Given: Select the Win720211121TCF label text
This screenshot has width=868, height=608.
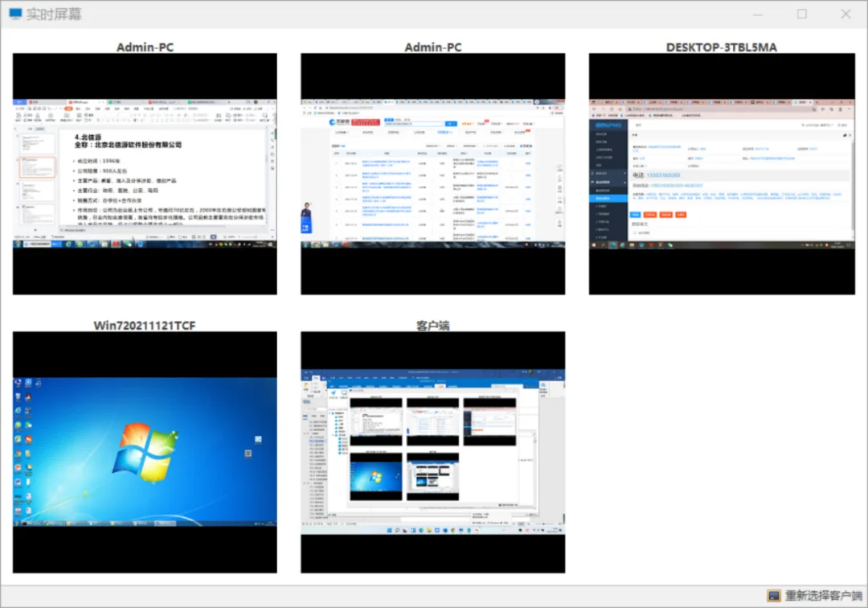Looking at the screenshot, I should (x=145, y=325).
